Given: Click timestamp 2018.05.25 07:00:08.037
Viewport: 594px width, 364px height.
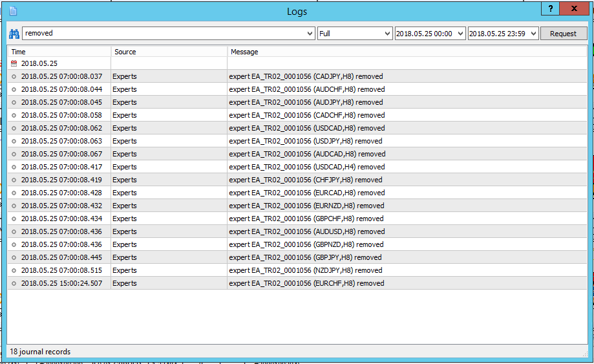Looking at the screenshot, I should [x=61, y=76].
